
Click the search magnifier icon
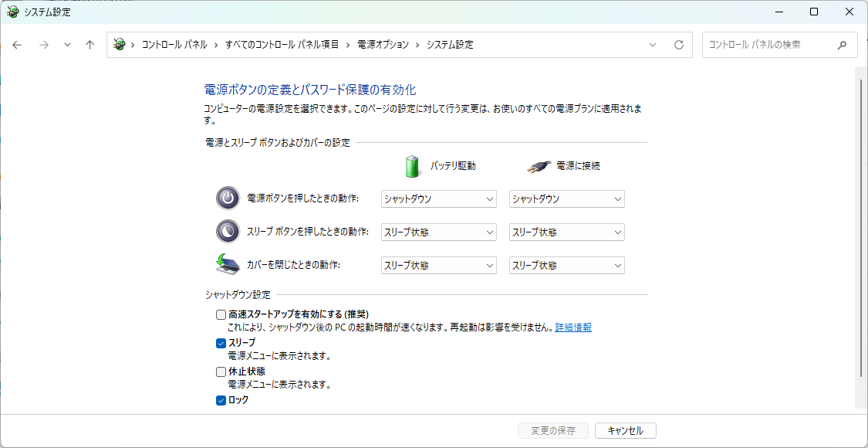(x=842, y=45)
